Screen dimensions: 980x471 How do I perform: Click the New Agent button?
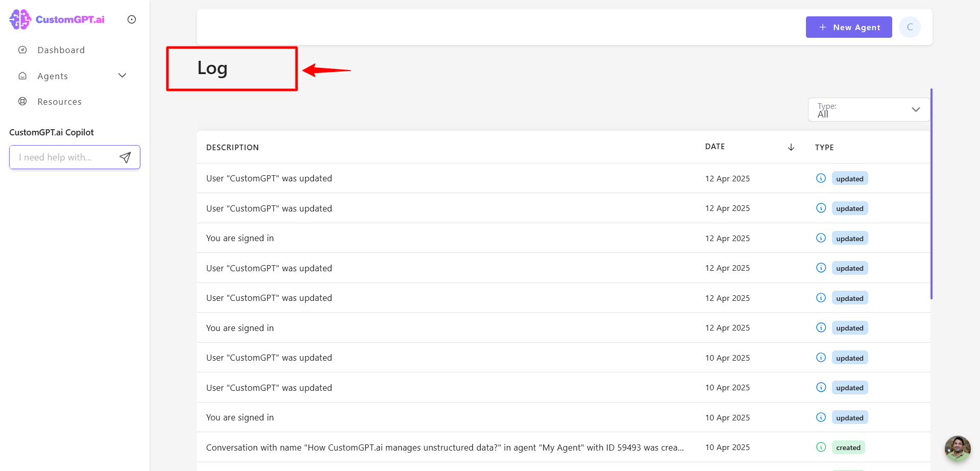[x=849, y=27]
